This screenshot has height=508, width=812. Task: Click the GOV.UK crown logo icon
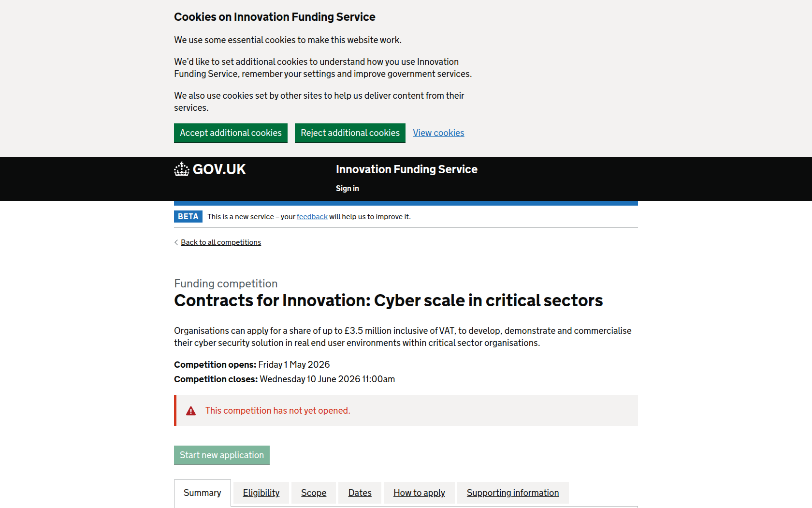pyautogui.click(x=182, y=169)
